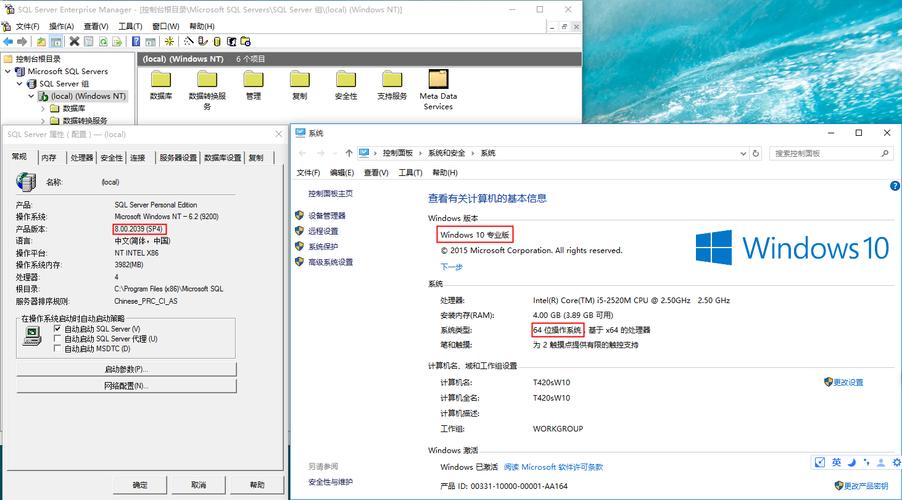Click the 确定 button in properties dialog
The image size is (902, 500).
[140, 485]
